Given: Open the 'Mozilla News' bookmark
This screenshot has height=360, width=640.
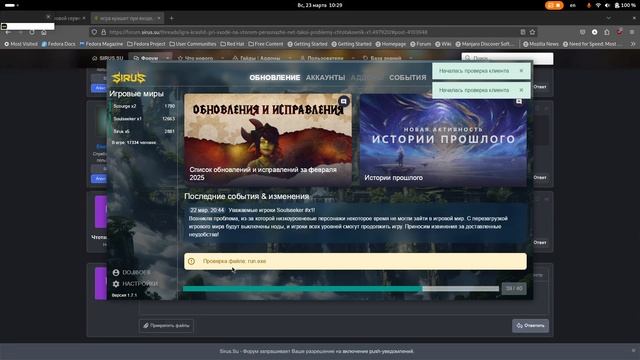Looking at the screenshot, I should pos(541,44).
